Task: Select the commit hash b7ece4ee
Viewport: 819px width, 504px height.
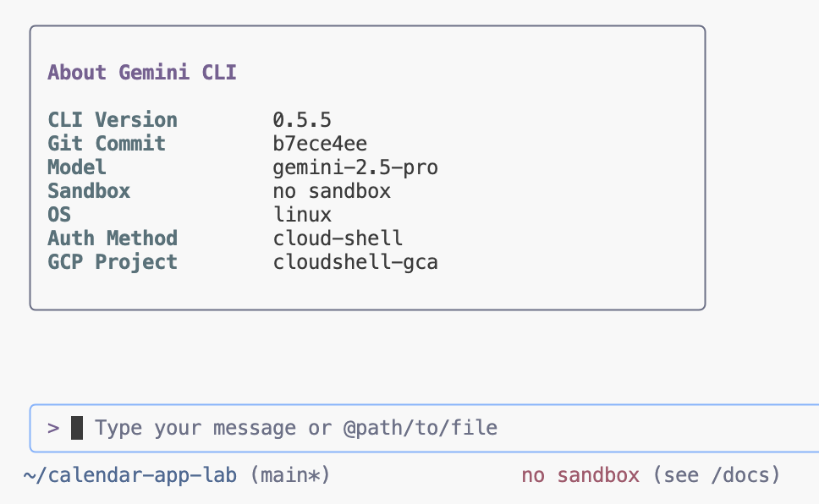Action: coord(320,144)
